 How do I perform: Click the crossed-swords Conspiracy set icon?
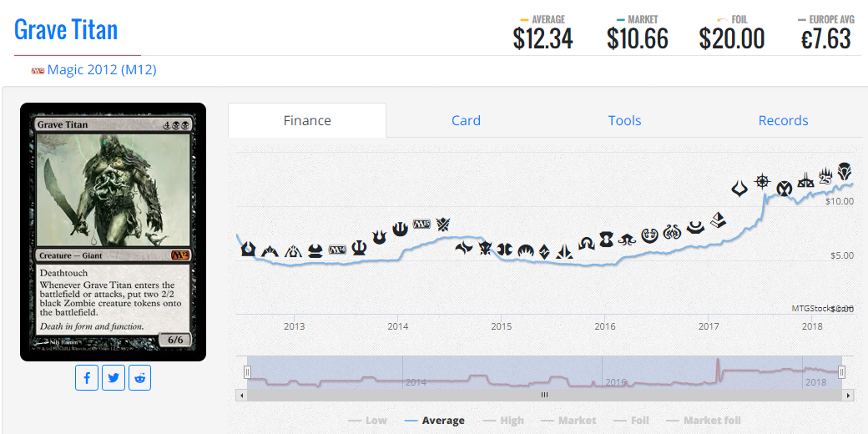443,225
